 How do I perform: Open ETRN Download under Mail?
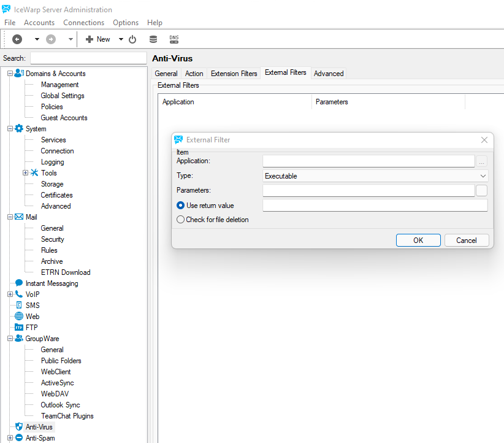[66, 272]
